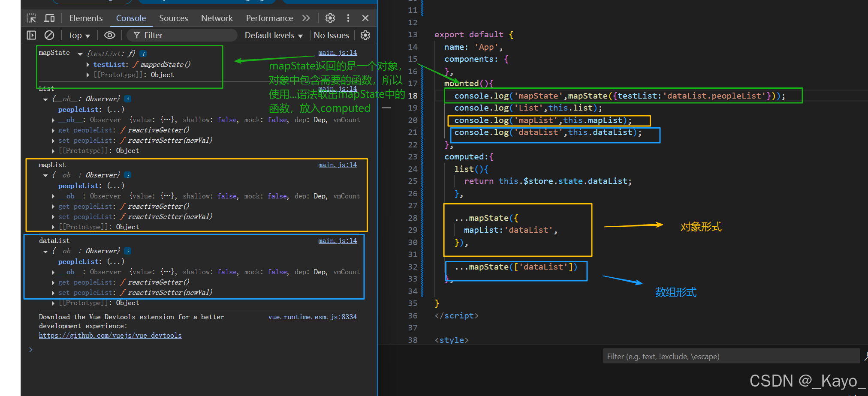Viewport: 868px width, 396px height.
Task: Open the DevTools three-dot menu
Action: click(x=348, y=18)
